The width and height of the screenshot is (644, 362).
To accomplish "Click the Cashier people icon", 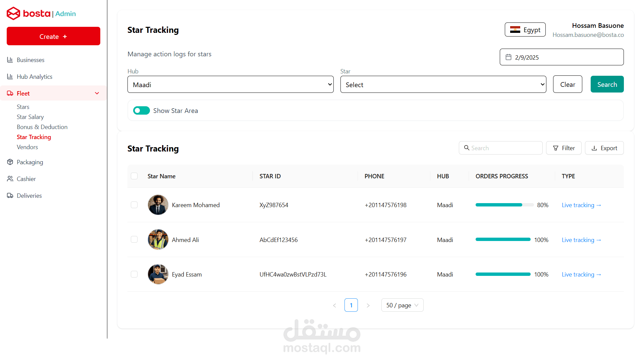I will click(x=10, y=179).
